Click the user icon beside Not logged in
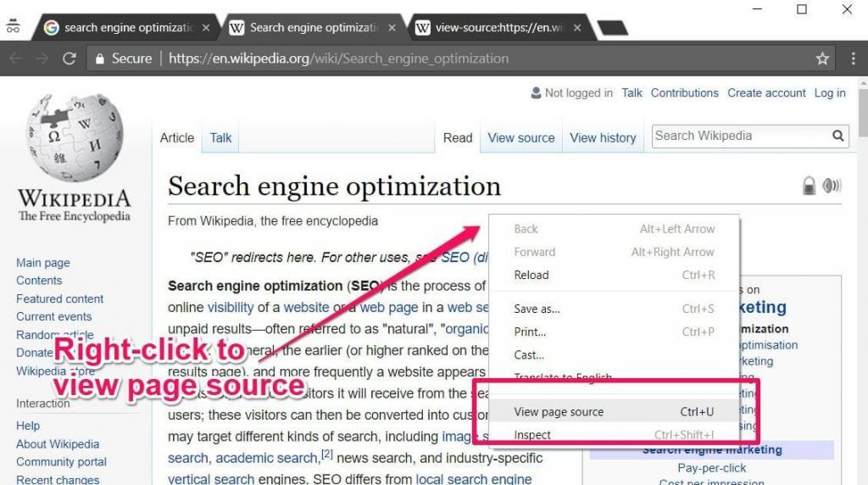Viewport: 868px width, 485px height. click(536, 93)
